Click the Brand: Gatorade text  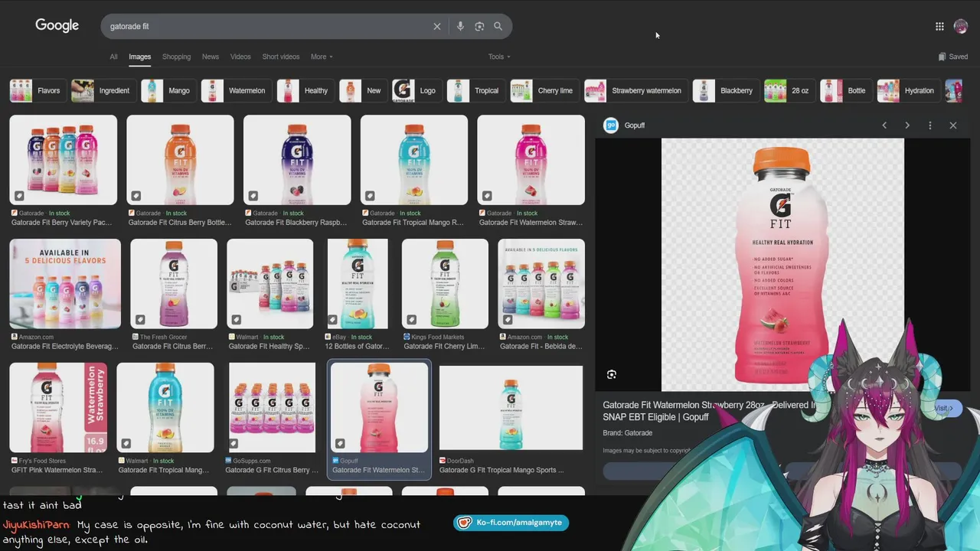(628, 433)
